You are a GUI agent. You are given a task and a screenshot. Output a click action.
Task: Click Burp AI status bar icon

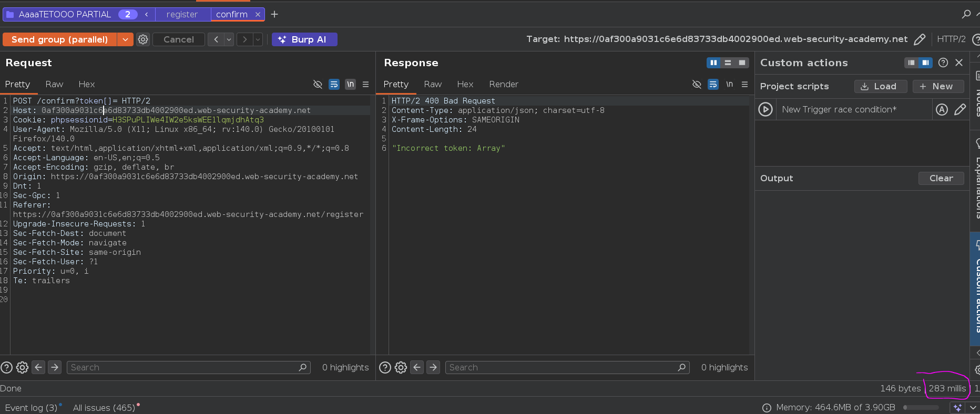(957, 408)
